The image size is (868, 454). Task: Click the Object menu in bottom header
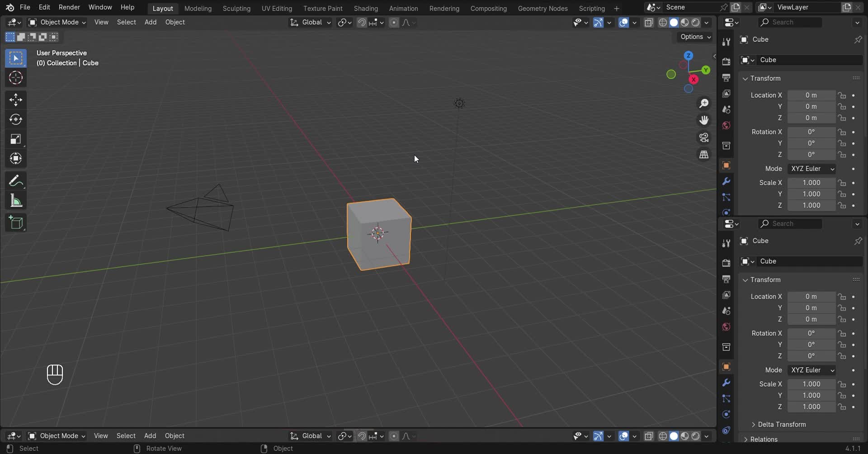(175, 436)
